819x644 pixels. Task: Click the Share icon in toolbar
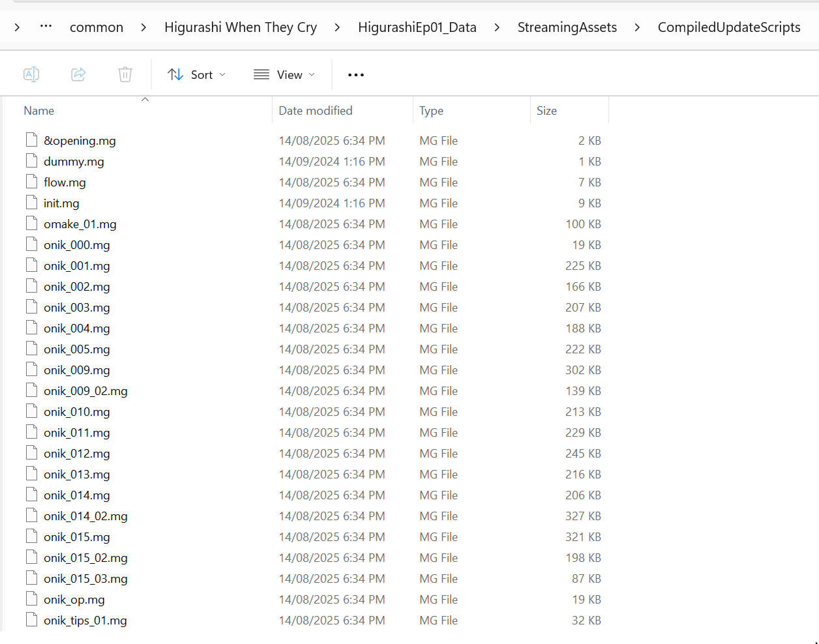(78, 74)
